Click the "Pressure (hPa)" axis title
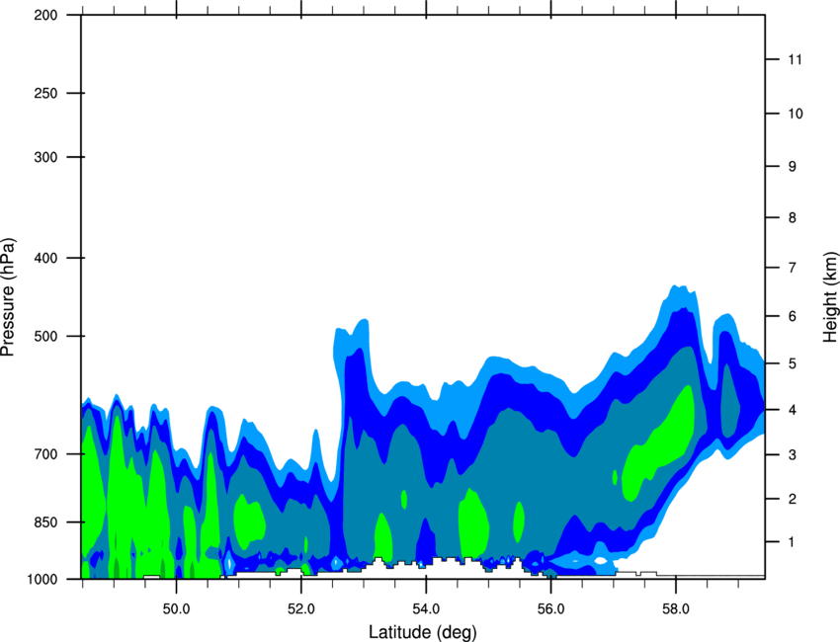The width and height of the screenshot is (840, 642). tap(8, 297)
